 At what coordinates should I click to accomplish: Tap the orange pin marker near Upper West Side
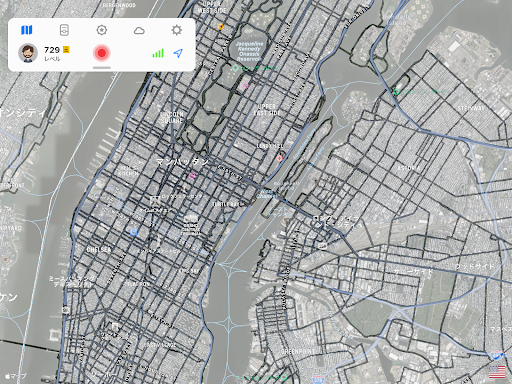pyautogui.click(x=220, y=27)
